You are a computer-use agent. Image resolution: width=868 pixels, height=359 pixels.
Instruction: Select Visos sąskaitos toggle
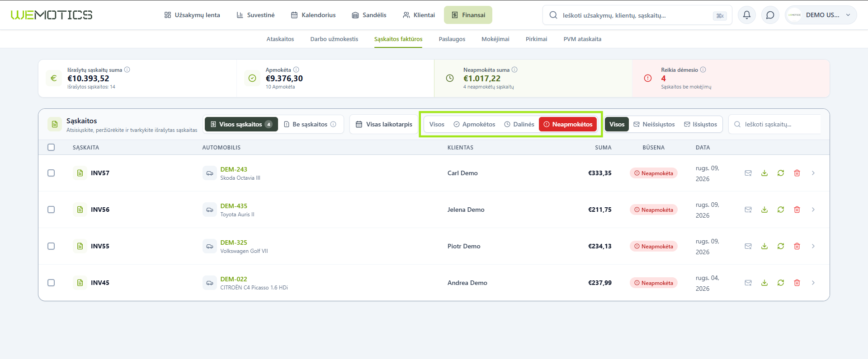(241, 124)
